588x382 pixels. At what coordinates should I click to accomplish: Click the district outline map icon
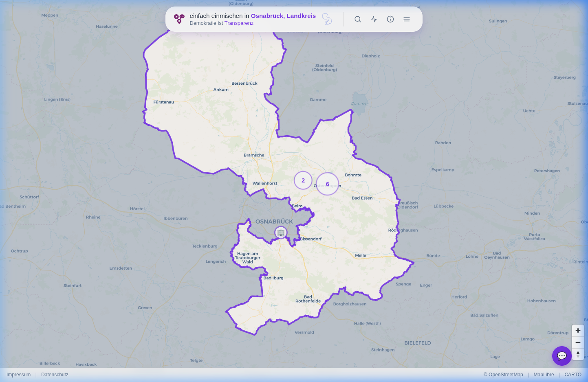coord(327,19)
